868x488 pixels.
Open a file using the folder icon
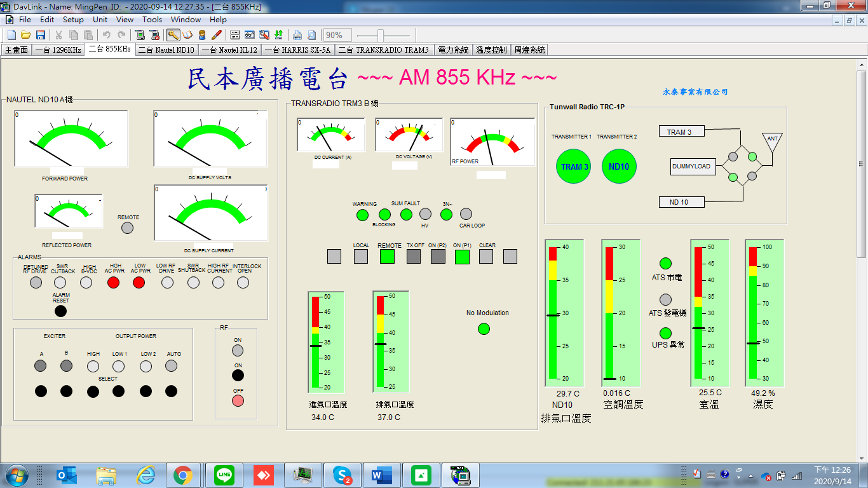click(x=26, y=35)
